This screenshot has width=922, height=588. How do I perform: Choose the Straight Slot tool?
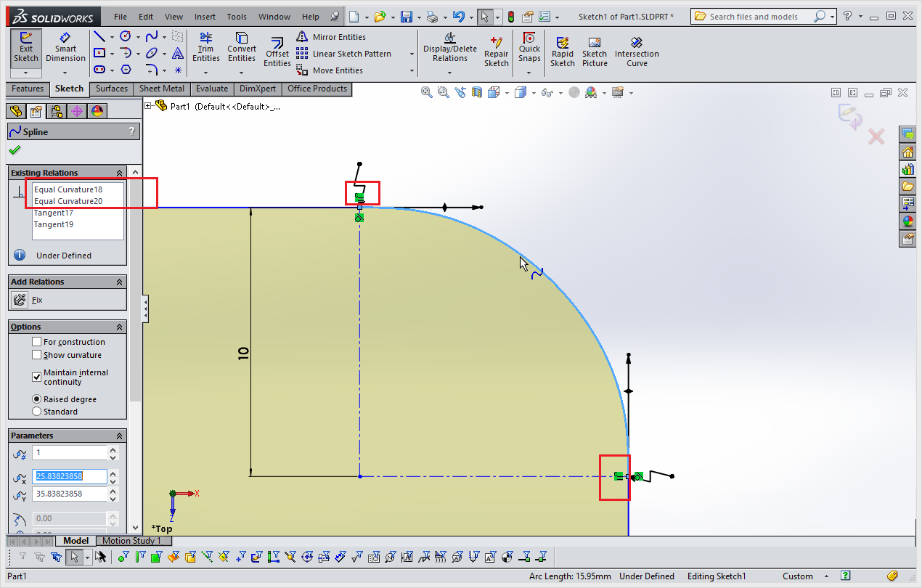pos(99,70)
